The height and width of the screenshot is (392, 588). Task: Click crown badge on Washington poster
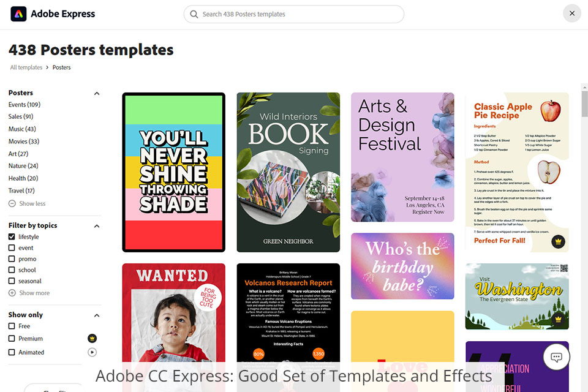[559, 319]
